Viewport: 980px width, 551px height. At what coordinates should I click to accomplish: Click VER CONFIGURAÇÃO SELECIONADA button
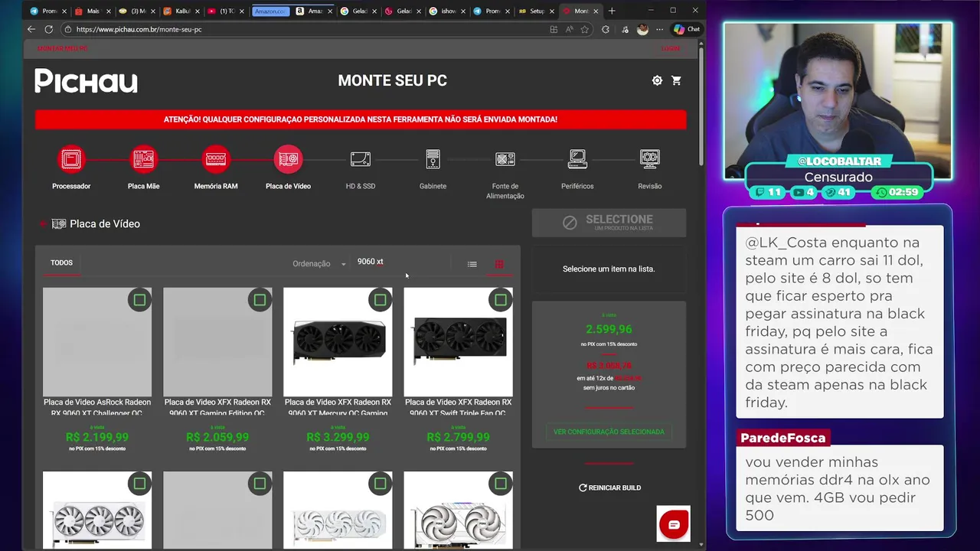[x=609, y=432]
